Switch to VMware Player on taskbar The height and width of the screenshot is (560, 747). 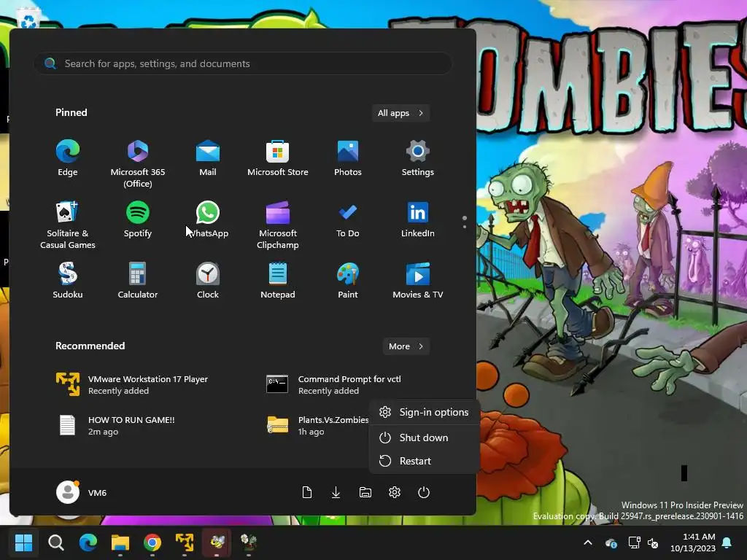point(185,542)
